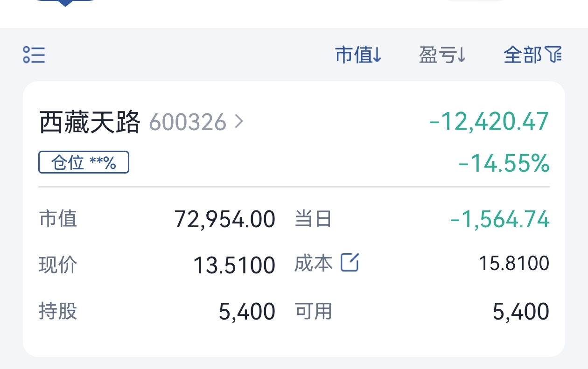Screen dimensions: 588x369
Task: Open the 西藏天路 stock detail
Action: tap(90, 122)
